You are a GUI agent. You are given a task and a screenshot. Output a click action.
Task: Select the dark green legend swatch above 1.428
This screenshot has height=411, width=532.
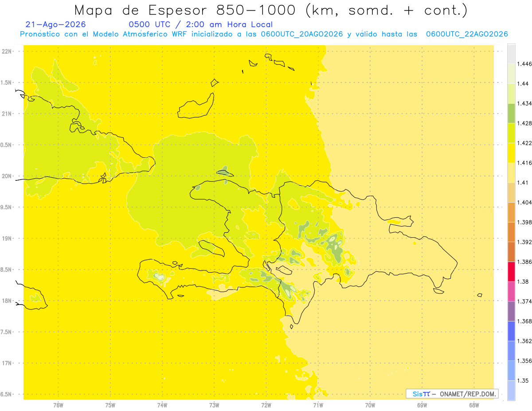tap(511, 113)
